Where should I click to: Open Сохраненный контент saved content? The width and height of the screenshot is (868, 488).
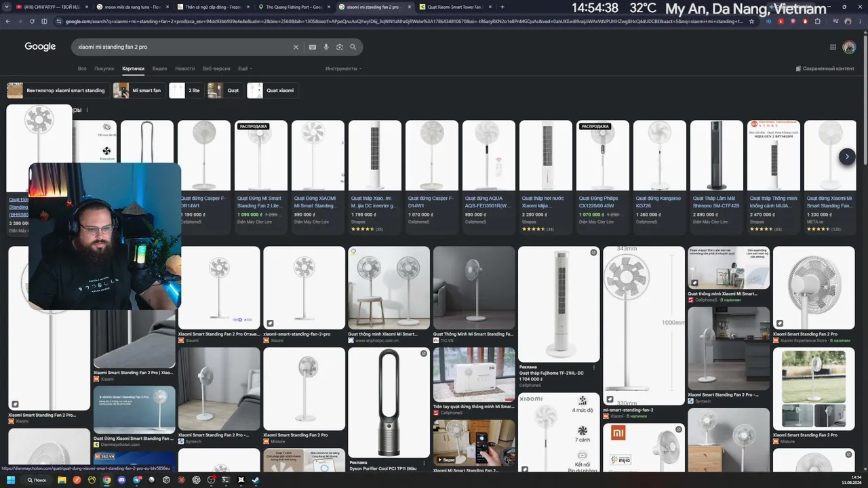825,68
